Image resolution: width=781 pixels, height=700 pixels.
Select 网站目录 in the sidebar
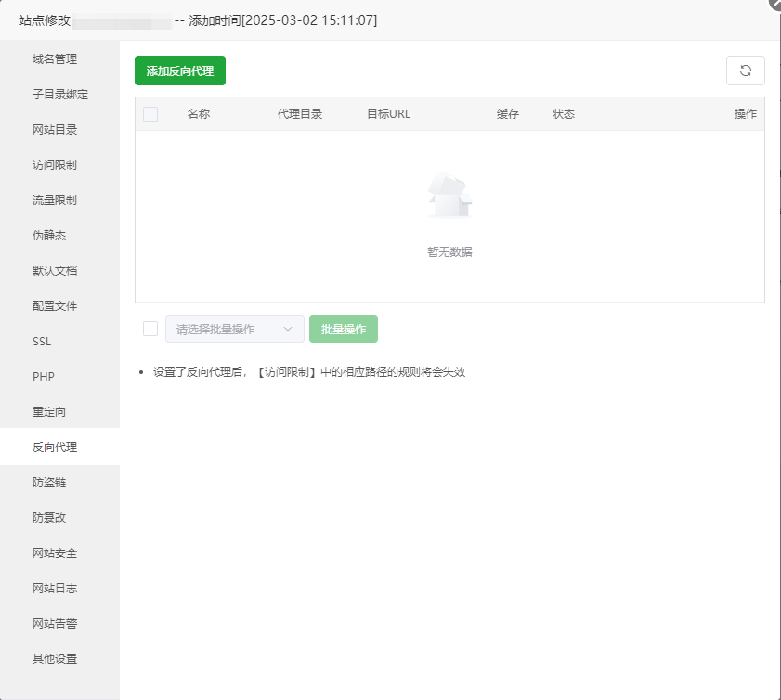(54, 129)
